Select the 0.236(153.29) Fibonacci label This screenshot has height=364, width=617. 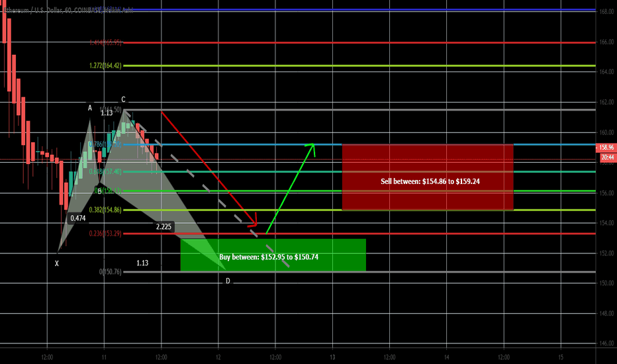105,234
